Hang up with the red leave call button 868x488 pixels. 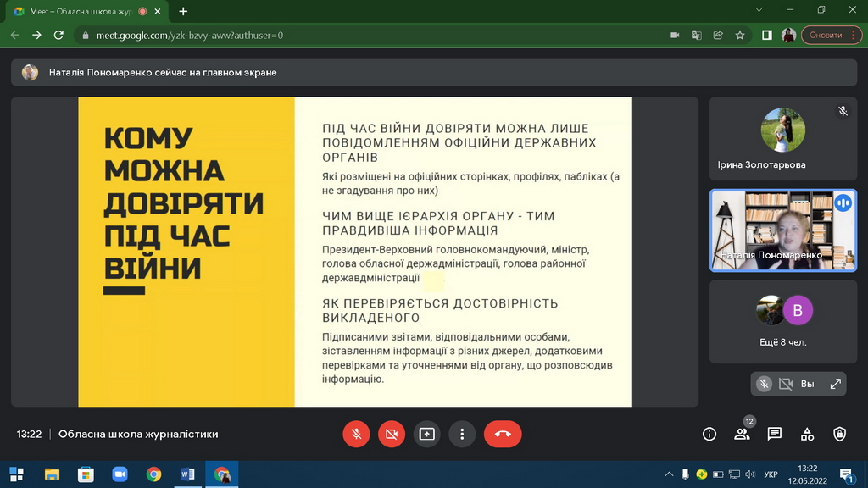(503, 434)
